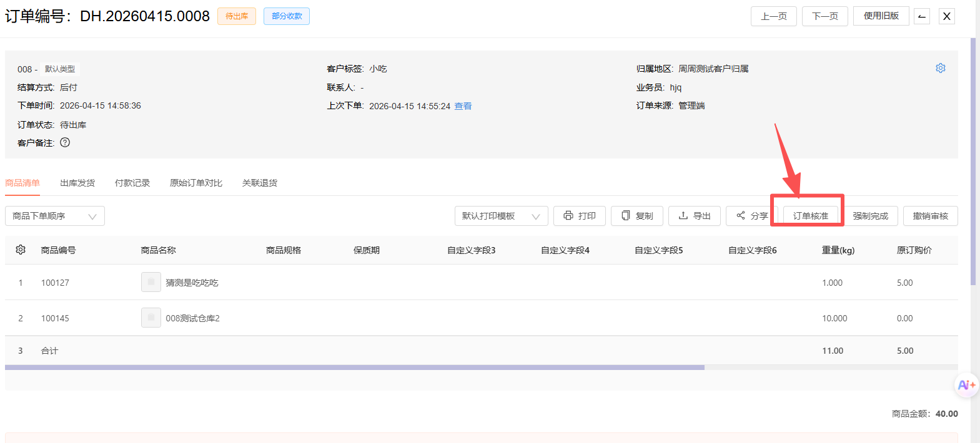The width and height of the screenshot is (980, 443).
Task: Click the 订单核准 button
Action: pyautogui.click(x=811, y=216)
